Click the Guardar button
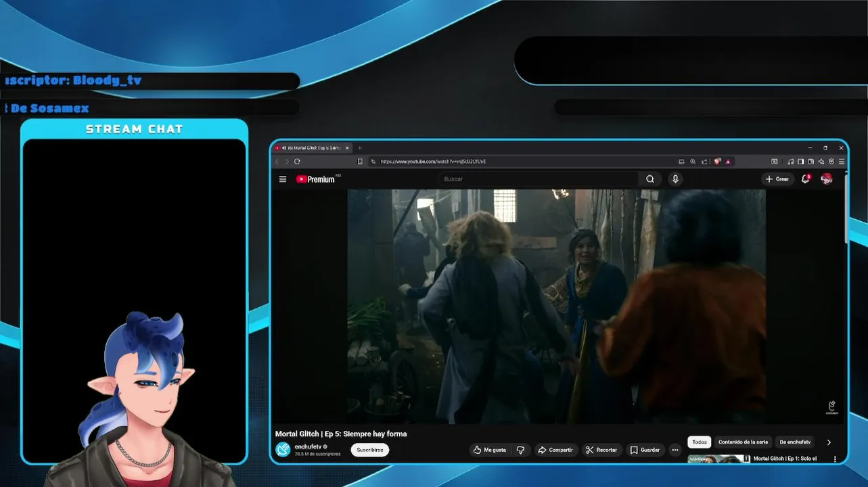 click(645, 450)
